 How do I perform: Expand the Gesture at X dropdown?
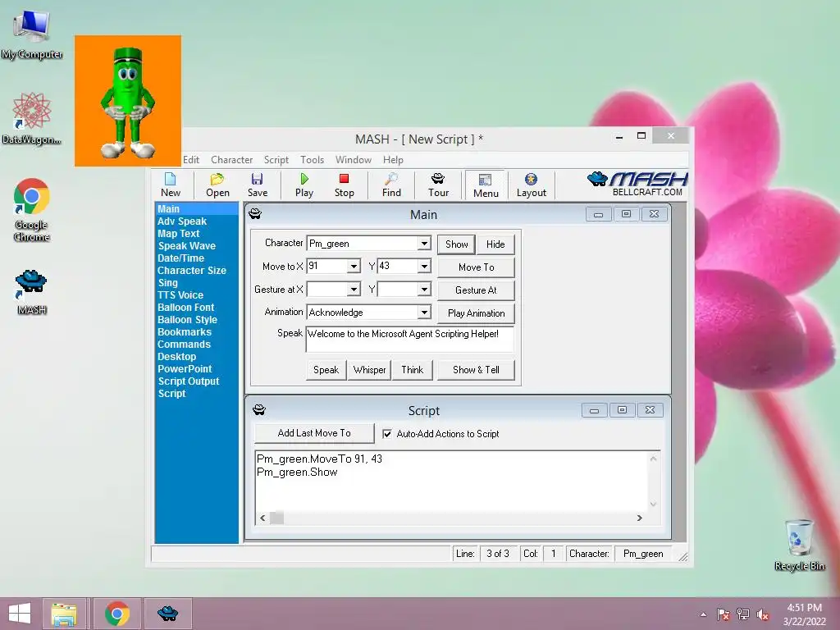coord(354,290)
